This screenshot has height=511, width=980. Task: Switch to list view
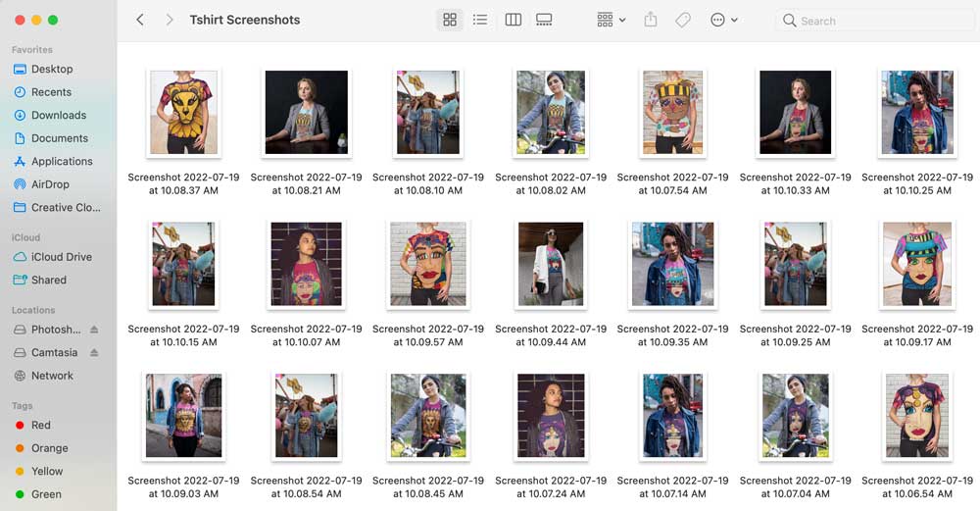(x=480, y=20)
